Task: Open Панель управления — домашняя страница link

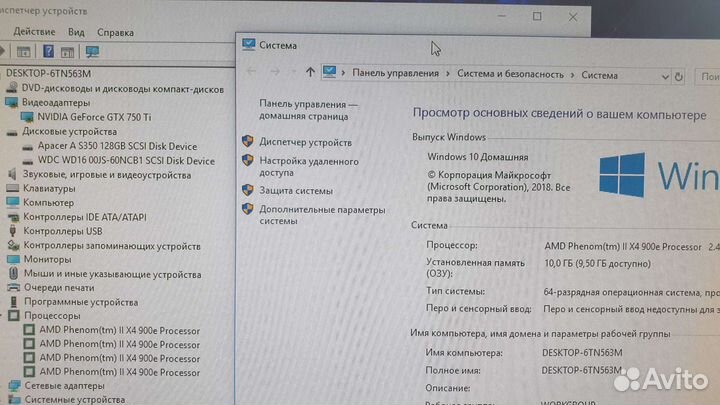Action: coord(309,110)
